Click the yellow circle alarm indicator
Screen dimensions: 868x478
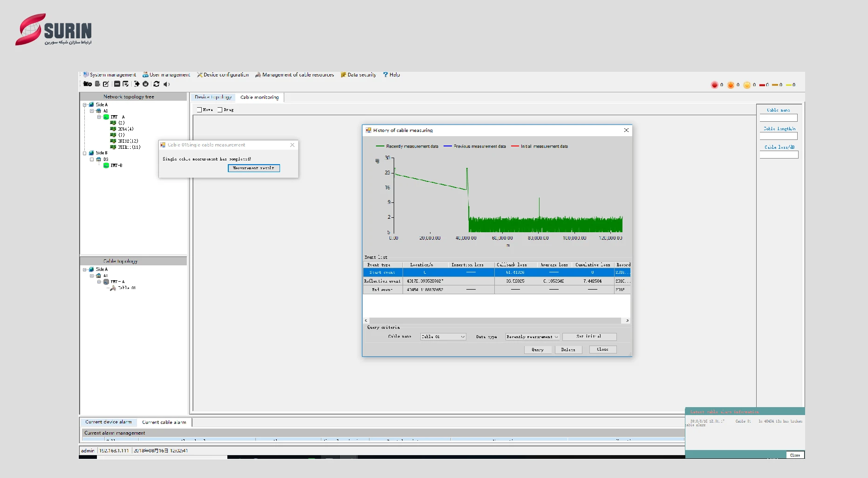(747, 85)
